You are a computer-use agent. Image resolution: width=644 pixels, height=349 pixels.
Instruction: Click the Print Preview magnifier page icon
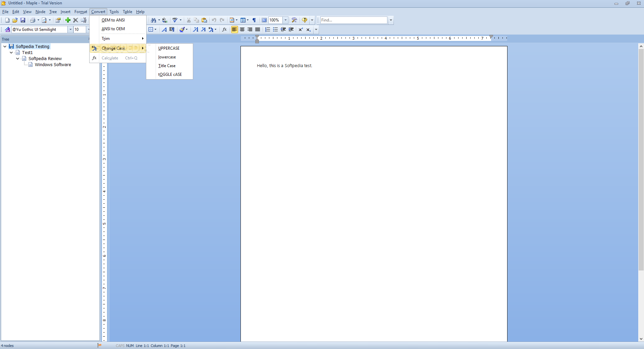point(44,20)
